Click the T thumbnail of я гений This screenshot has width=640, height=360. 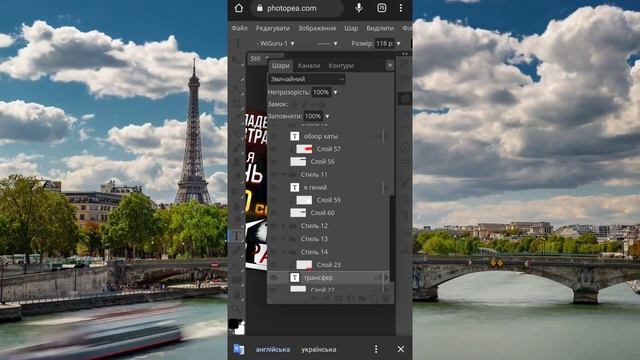(x=294, y=187)
